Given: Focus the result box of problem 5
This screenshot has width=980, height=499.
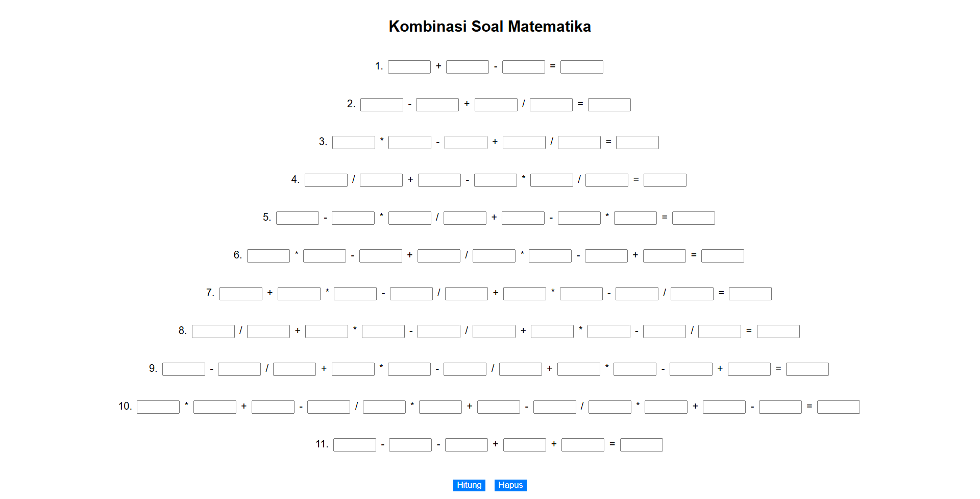Looking at the screenshot, I should tap(694, 218).
